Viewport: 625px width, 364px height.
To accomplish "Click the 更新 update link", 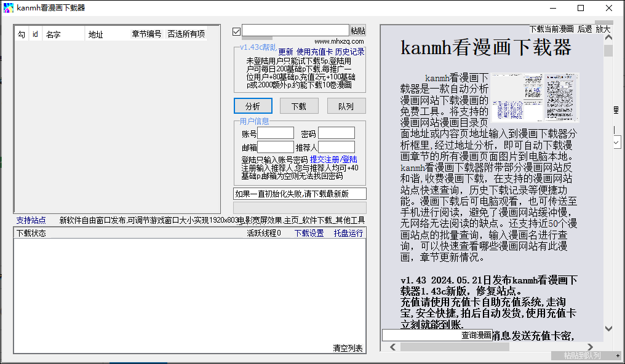I will pos(285,52).
